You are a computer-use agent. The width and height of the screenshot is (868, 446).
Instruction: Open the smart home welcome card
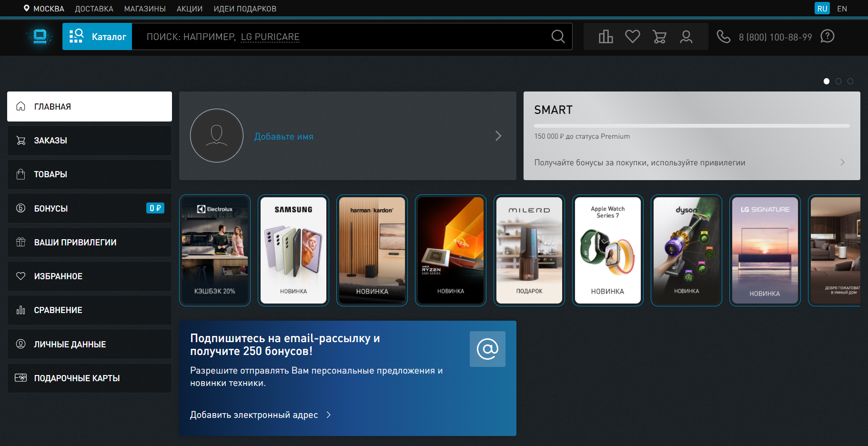[x=835, y=250]
